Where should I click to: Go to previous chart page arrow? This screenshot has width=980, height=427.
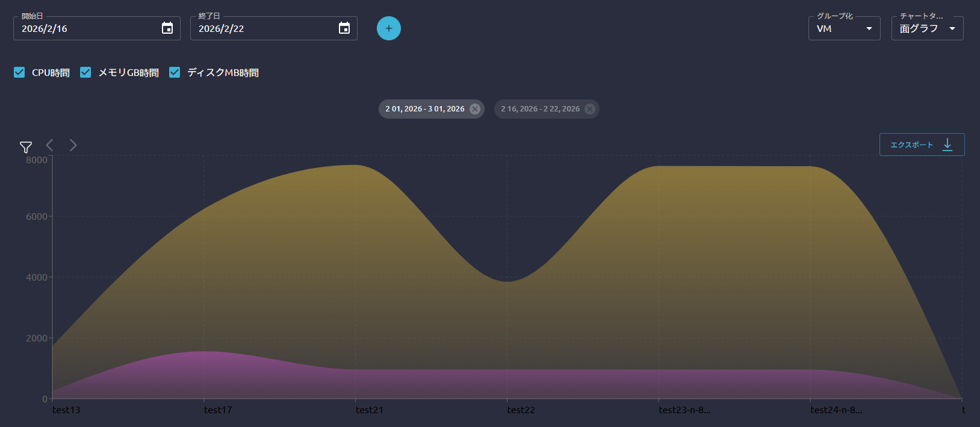[x=50, y=145]
